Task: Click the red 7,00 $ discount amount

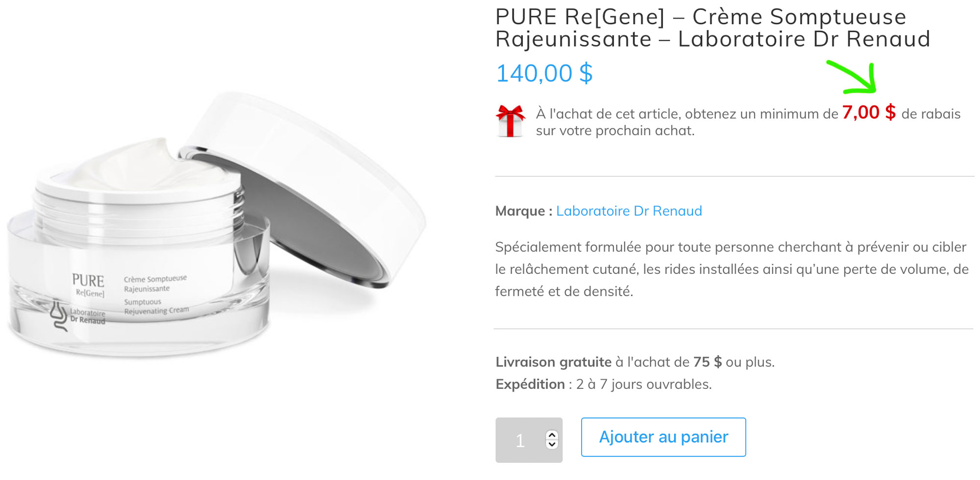Action: (x=869, y=112)
